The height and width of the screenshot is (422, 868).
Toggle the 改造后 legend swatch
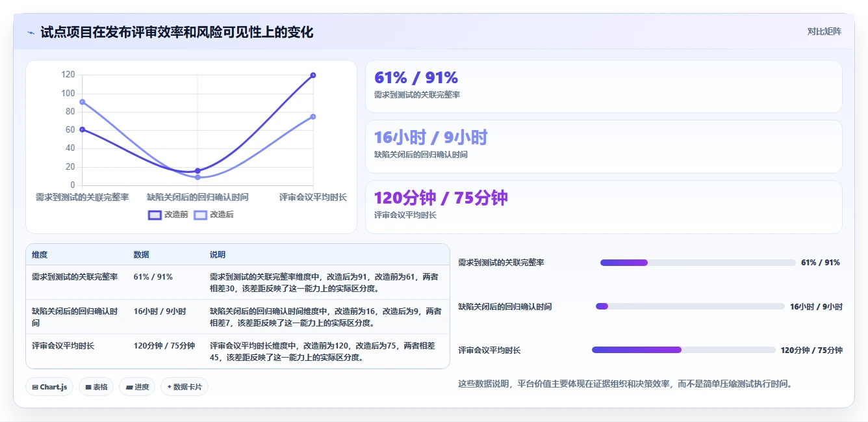coord(201,215)
